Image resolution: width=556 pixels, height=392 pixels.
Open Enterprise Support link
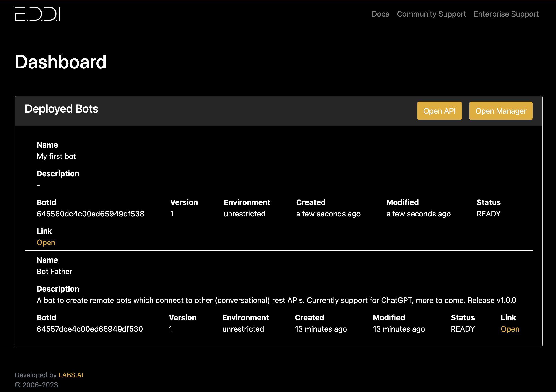pyautogui.click(x=506, y=14)
